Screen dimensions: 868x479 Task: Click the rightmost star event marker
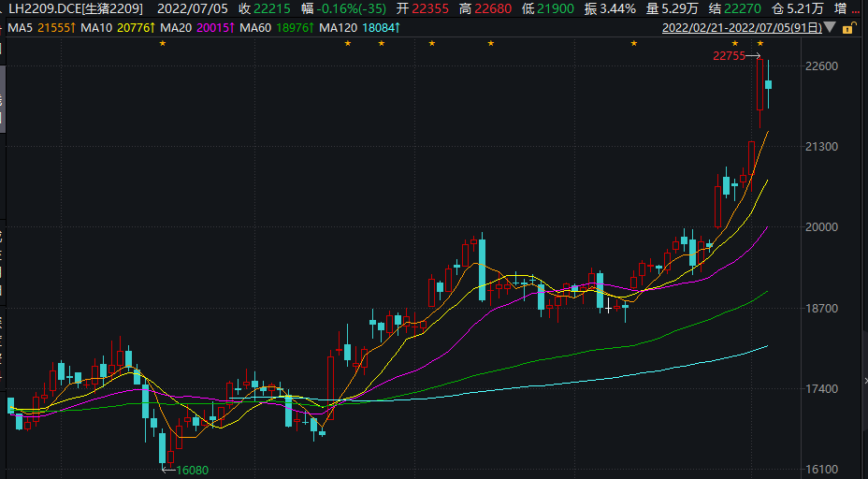coord(759,44)
